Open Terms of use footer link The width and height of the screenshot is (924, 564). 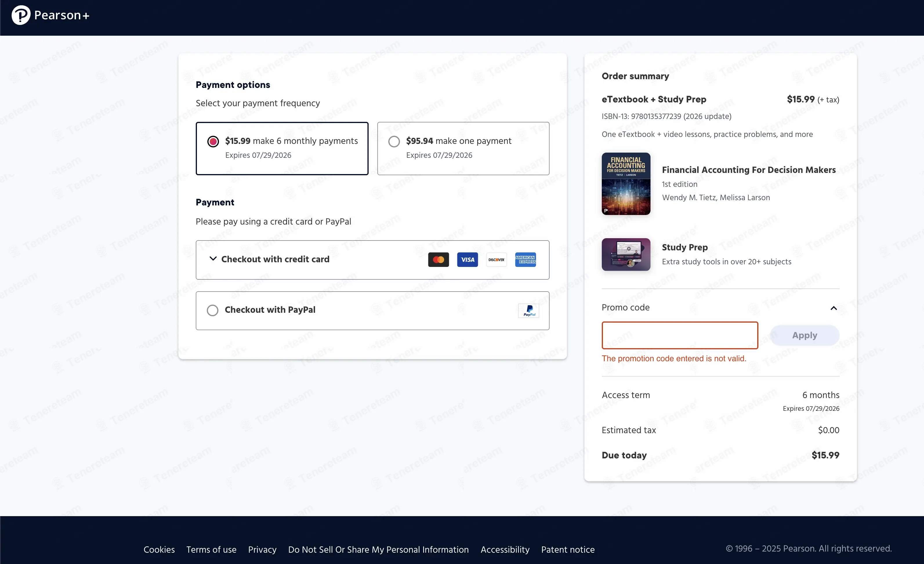tap(211, 549)
